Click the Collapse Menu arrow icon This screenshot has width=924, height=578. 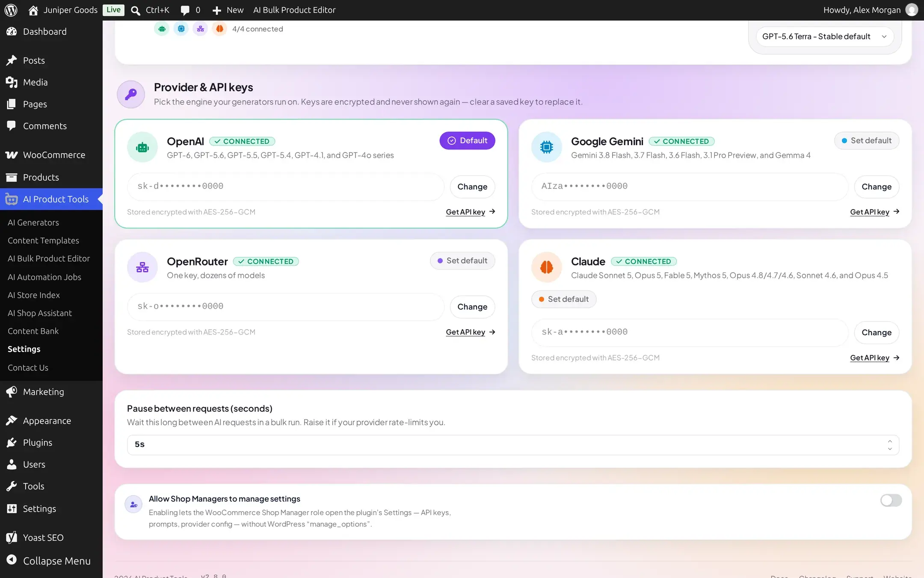pyautogui.click(x=12, y=560)
